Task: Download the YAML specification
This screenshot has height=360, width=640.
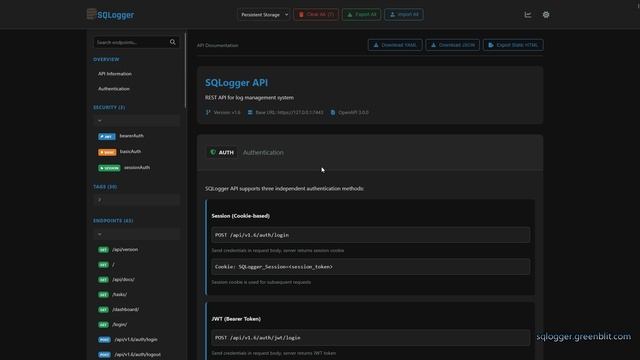Action: click(395, 45)
